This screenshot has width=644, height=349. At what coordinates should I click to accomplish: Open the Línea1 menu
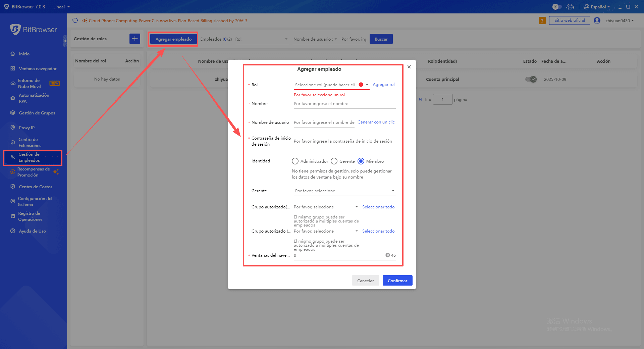tap(61, 7)
